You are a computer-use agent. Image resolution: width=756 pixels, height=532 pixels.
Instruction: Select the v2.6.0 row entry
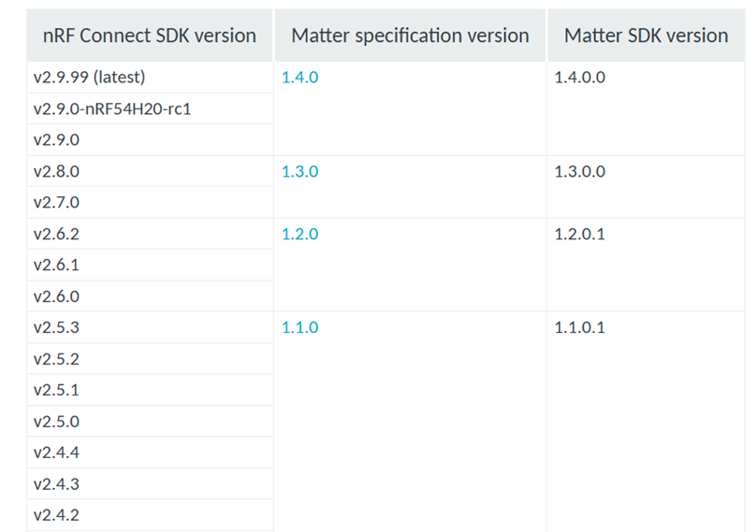tap(56, 296)
